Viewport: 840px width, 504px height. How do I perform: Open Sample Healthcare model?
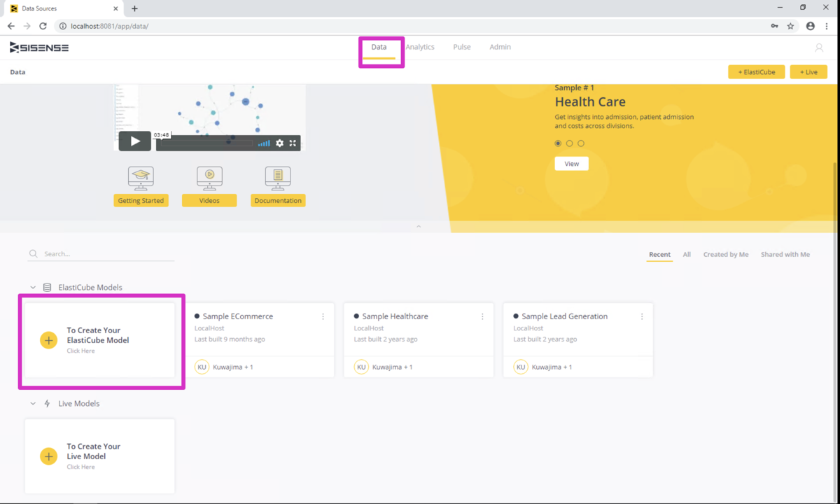pyautogui.click(x=395, y=316)
